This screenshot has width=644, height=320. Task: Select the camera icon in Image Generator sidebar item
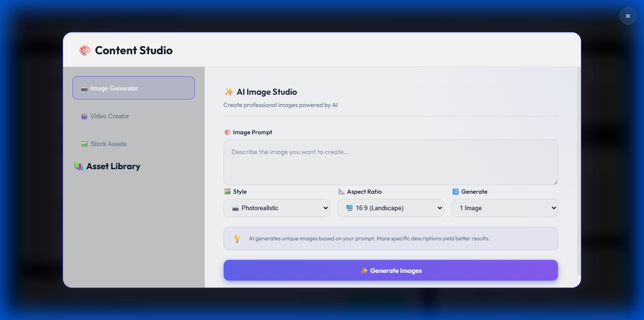click(84, 88)
